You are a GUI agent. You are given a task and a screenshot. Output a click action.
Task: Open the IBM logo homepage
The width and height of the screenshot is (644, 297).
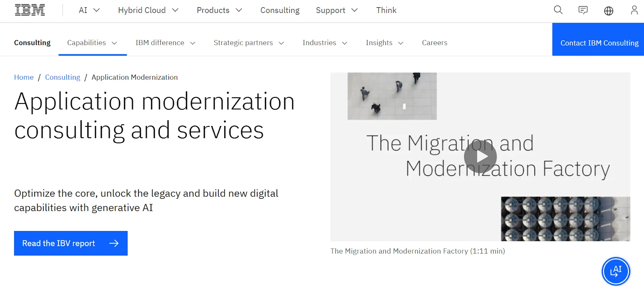pos(30,10)
